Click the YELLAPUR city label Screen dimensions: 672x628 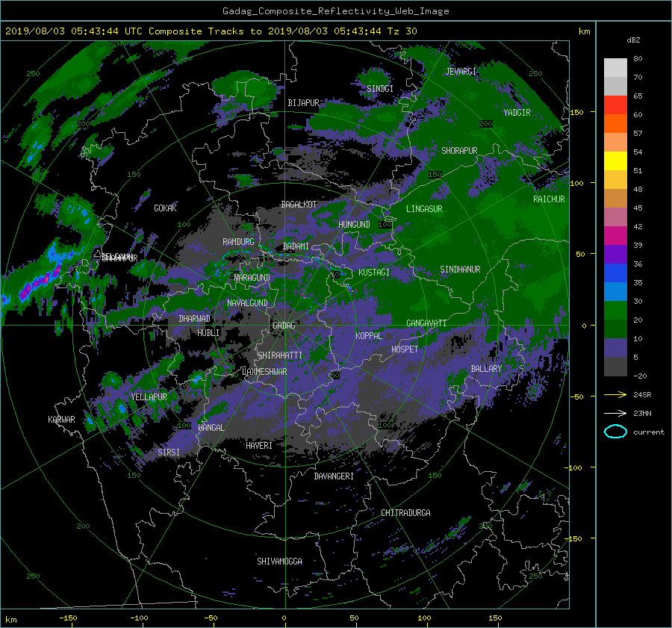click(x=149, y=397)
